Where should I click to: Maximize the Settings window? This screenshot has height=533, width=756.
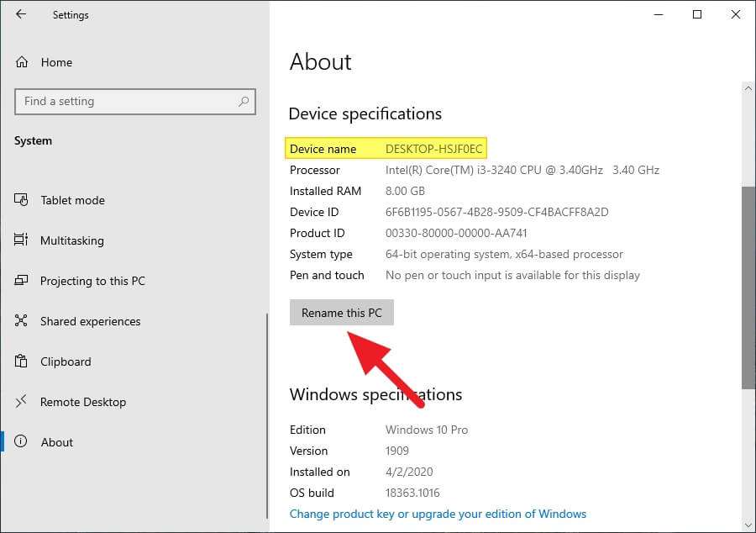pos(697,14)
